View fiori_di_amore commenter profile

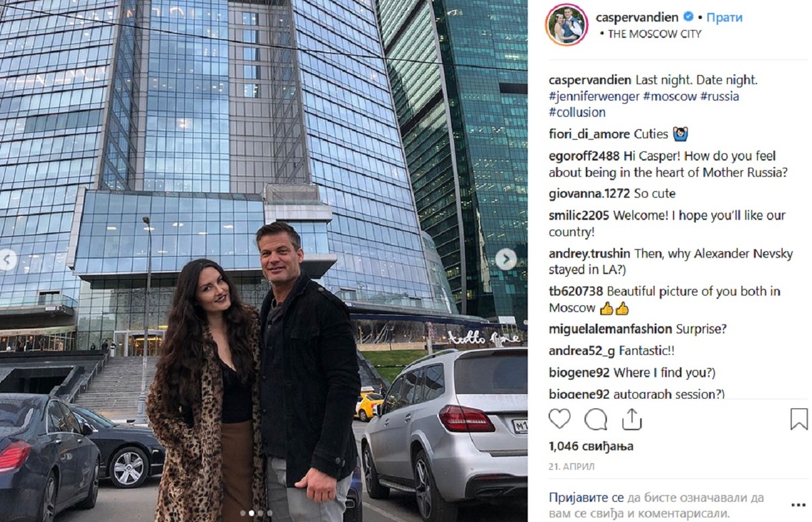tap(589, 134)
